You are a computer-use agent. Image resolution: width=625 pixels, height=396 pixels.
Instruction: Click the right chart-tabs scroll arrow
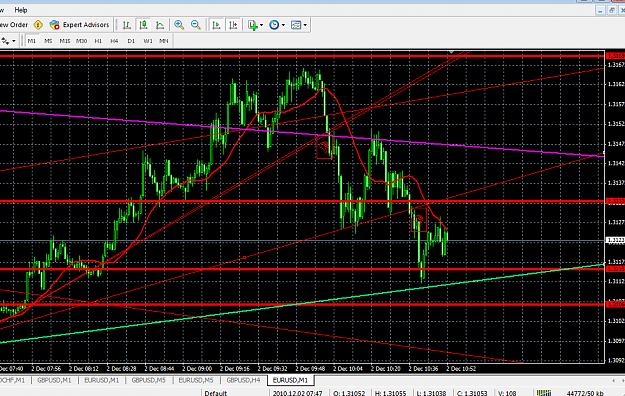pyautogui.click(x=622, y=380)
